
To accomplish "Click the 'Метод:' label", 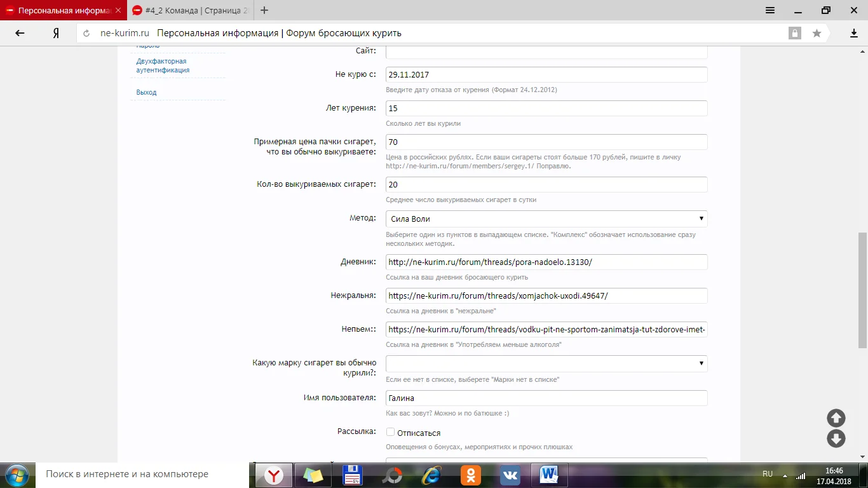I will tap(363, 218).
